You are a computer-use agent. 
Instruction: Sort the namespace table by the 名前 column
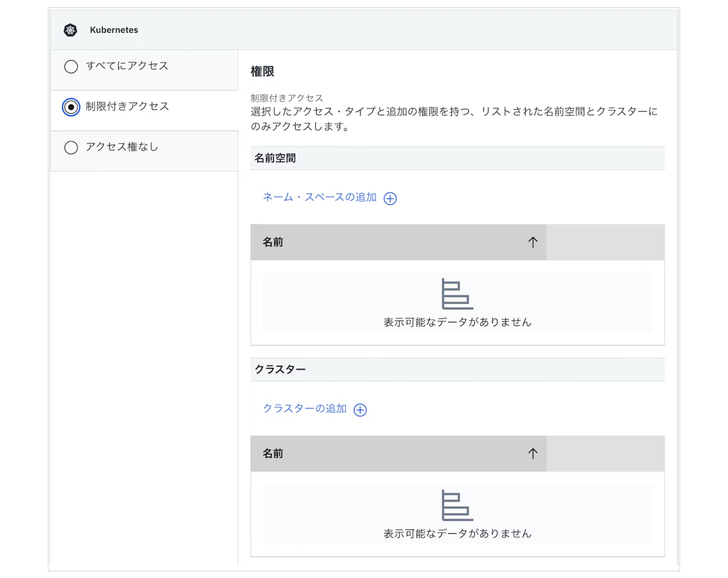click(x=273, y=242)
